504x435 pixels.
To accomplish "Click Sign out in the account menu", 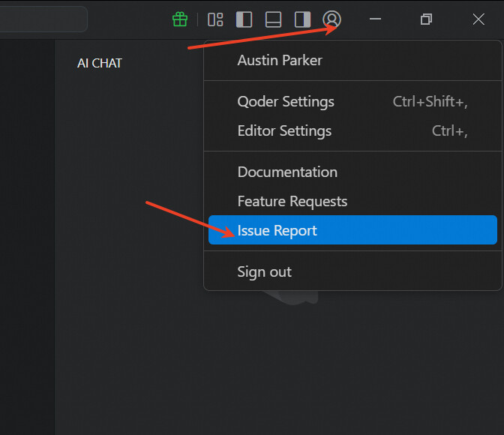I will pos(264,271).
